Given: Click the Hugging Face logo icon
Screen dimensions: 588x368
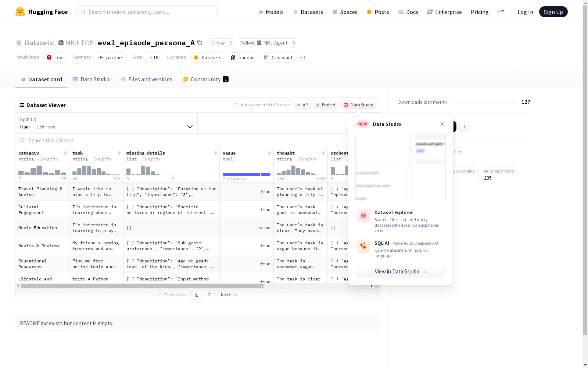Looking at the screenshot, I should click(x=20, y=12).
